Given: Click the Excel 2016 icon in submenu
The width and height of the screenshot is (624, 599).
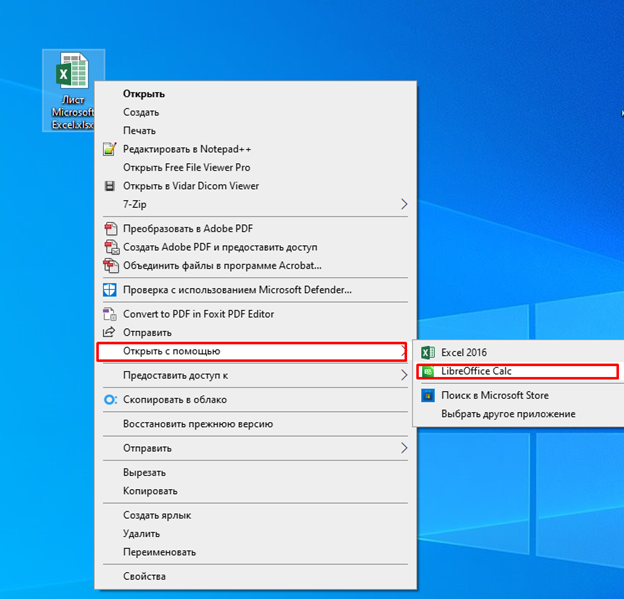Looking at the screenshot, I should 428,353.
